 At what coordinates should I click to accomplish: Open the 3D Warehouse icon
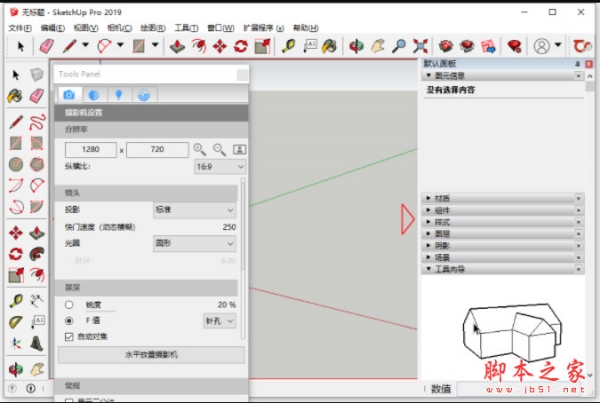[446, 46]
